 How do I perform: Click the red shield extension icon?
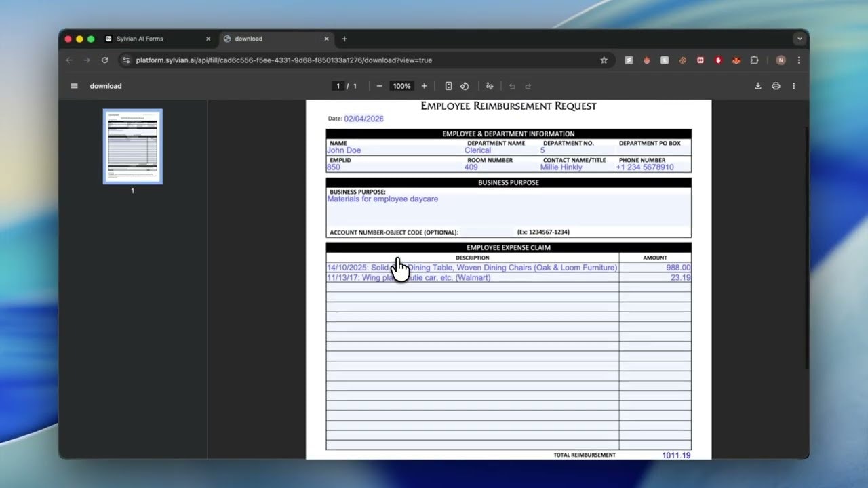[718, 60]
